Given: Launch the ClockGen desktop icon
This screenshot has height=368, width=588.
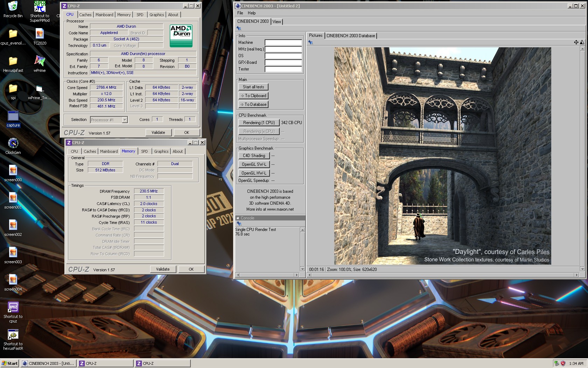Looking at the screenshot, I should 13,146.
